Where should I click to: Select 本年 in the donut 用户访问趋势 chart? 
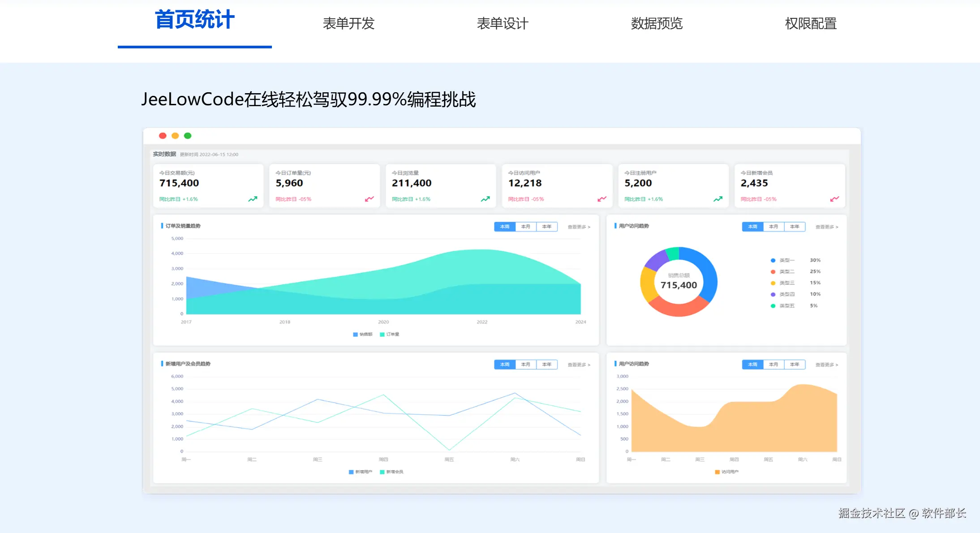click(x=795, y=227)
